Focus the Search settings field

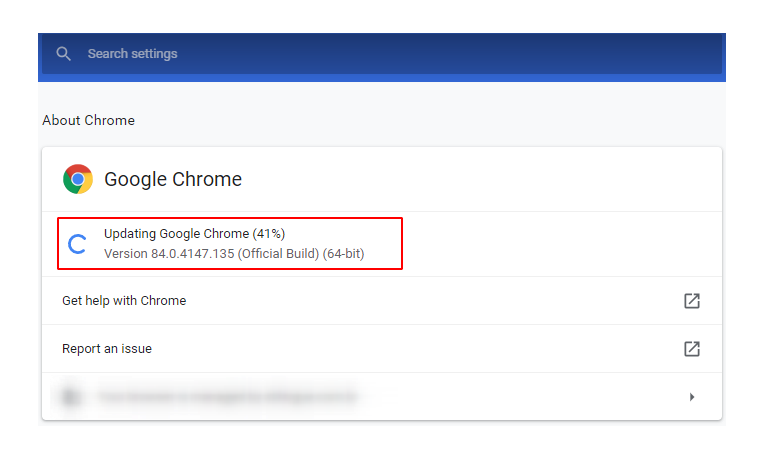pyautogui.click(x=300, y=54)
